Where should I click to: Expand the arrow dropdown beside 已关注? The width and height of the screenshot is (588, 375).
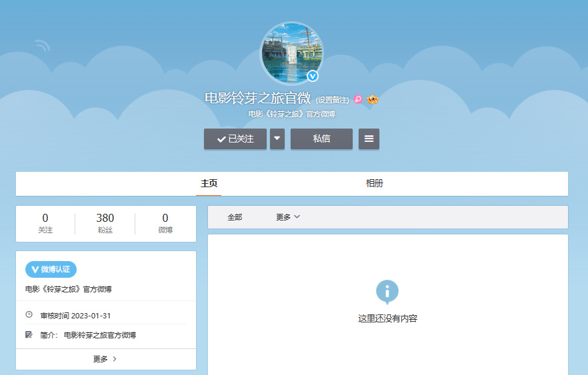277,139
